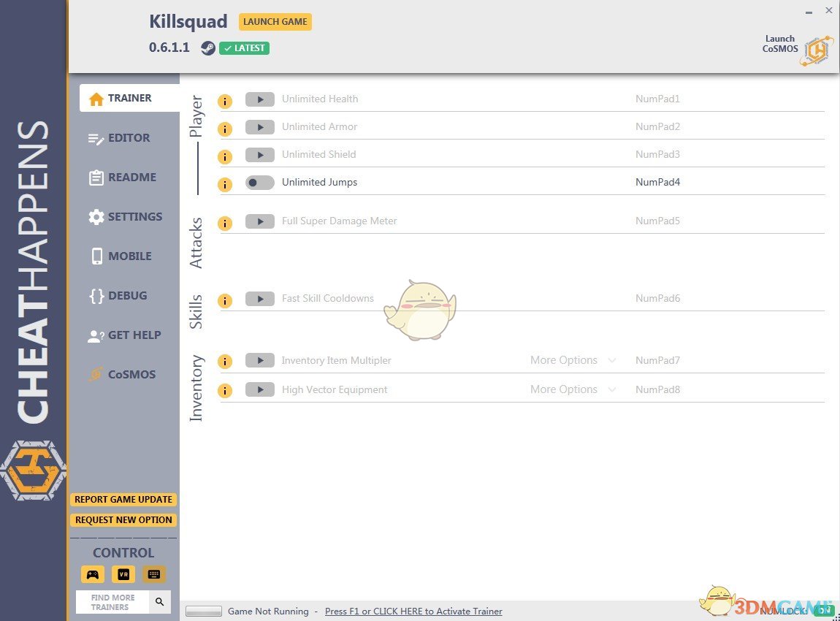Image resolution: width=840 pixels, height=621 pixels.
Task: Expand More Options for High Vector Equipment
Action: click(x=573, y=389)
